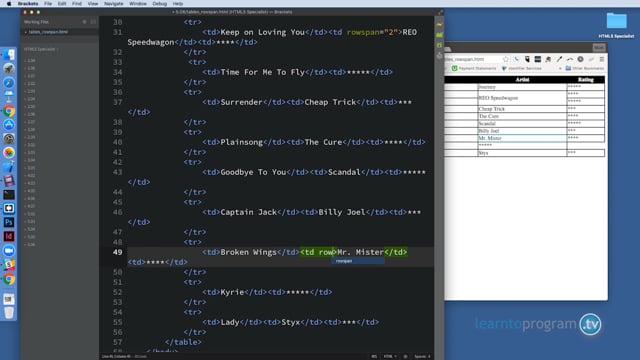Click Rating column header in browser table
Viewport: 640px width, 360px height.
[586, 80]
